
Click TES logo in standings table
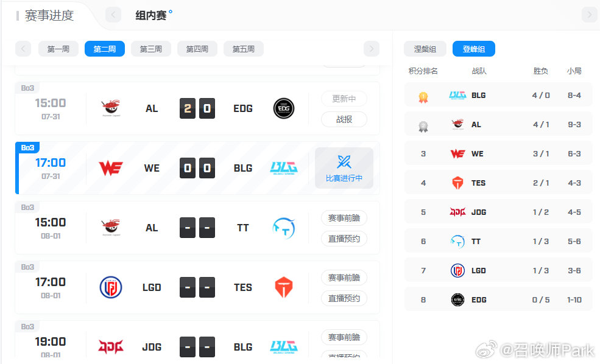coord(457,183)
